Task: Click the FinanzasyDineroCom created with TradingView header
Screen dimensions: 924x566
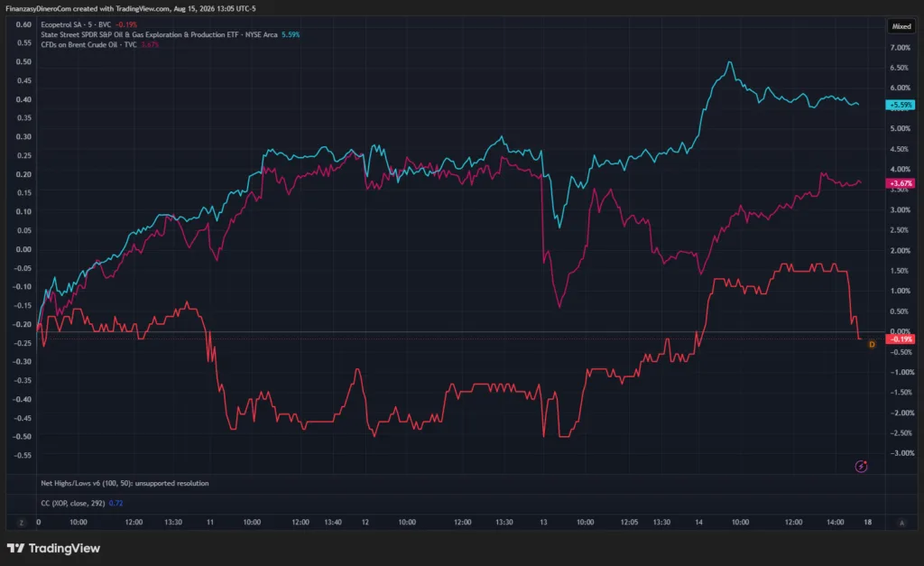Action: click(131, 9)
